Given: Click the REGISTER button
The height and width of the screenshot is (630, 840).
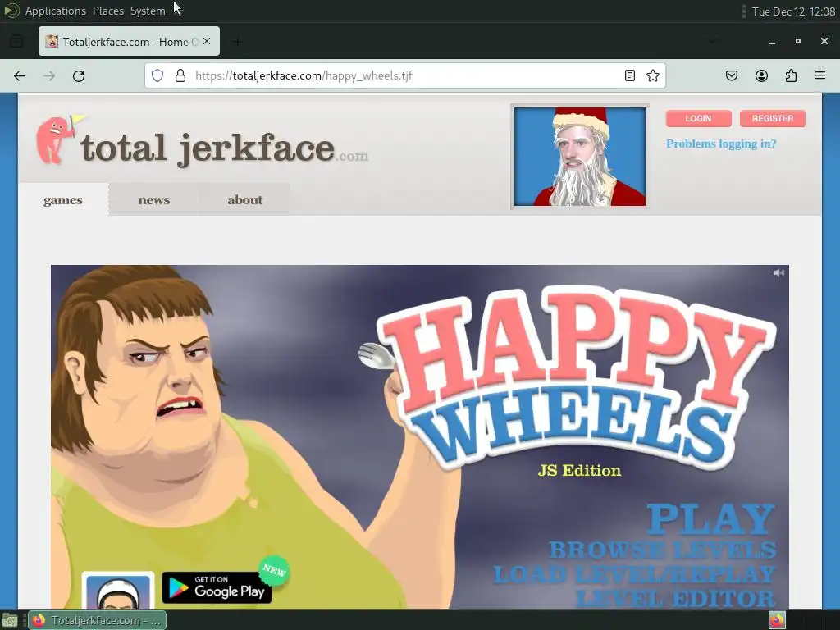Looking at the screenshot, I should point(773,118).
